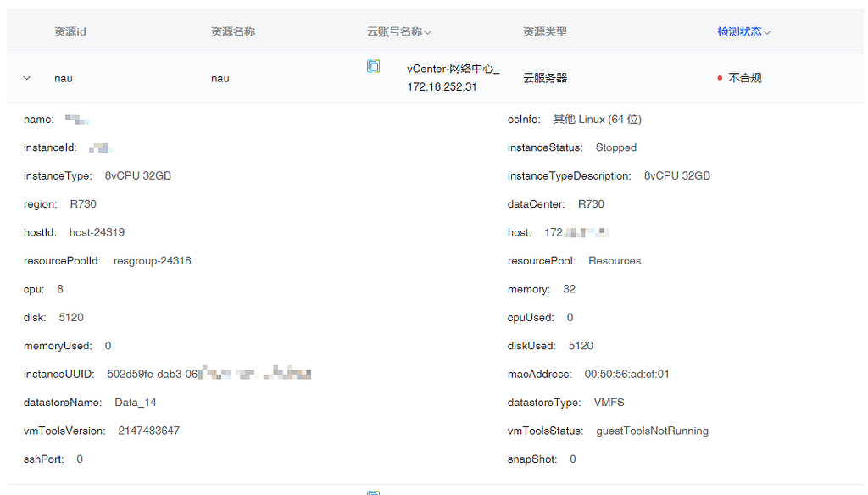This screenshot has height=495, width=868.
Task: Click the vCenter platform icon beside account name
Action: pyautogui.click(x=374, y=66)
